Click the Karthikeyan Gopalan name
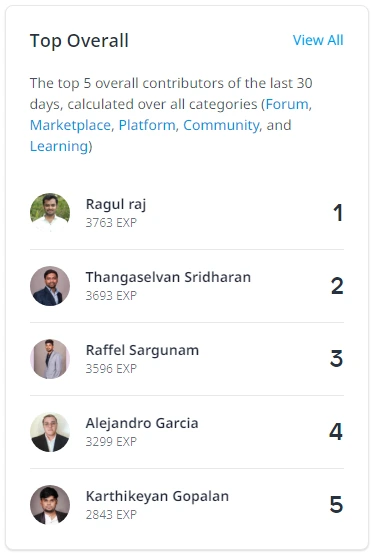This screenshot has width=376, height=556. (x=157, y=496)
